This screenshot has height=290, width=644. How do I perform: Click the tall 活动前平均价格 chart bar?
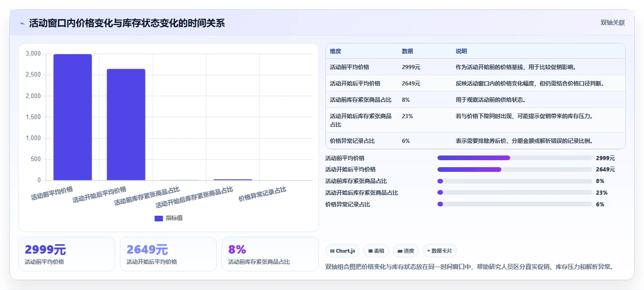coord(72,117)
